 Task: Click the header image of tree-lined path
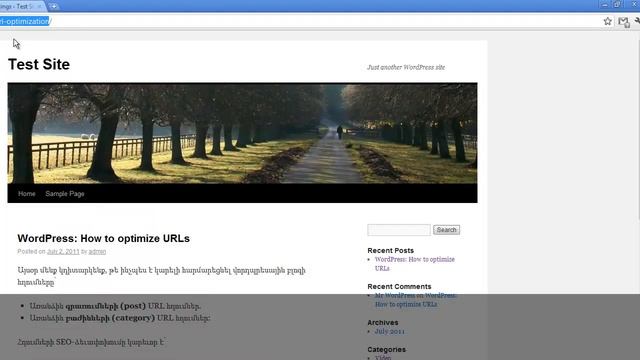[x=242, y=133]
